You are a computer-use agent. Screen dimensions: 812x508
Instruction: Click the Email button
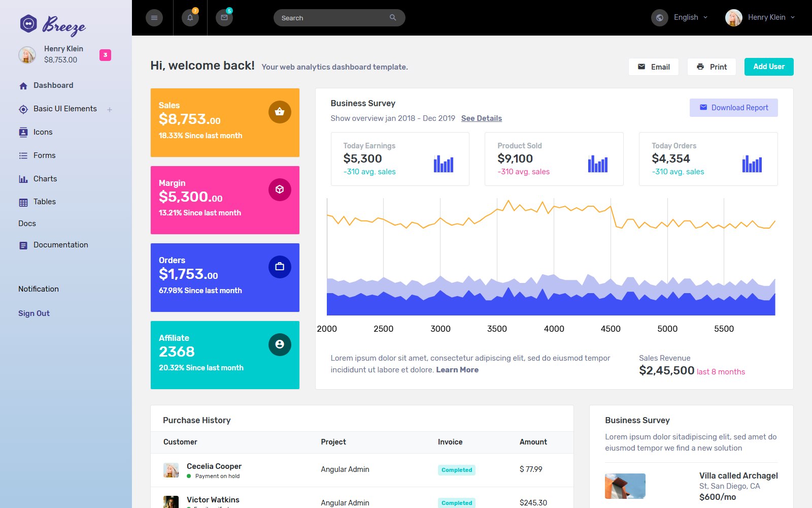(654, 67)
